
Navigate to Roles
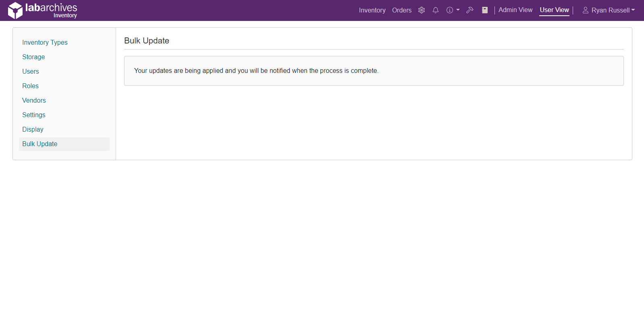point(30,86)
